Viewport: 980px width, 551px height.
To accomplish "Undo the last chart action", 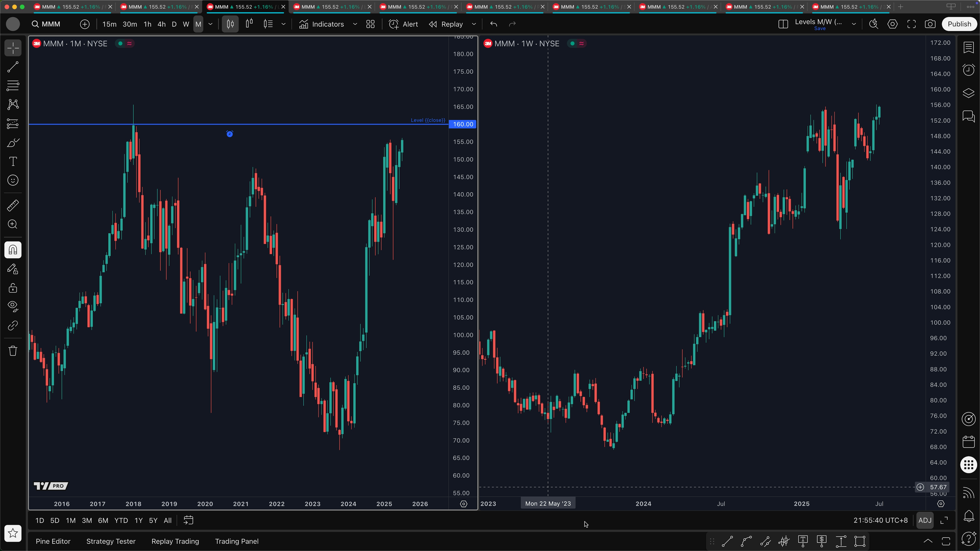I will pos(493,24).
